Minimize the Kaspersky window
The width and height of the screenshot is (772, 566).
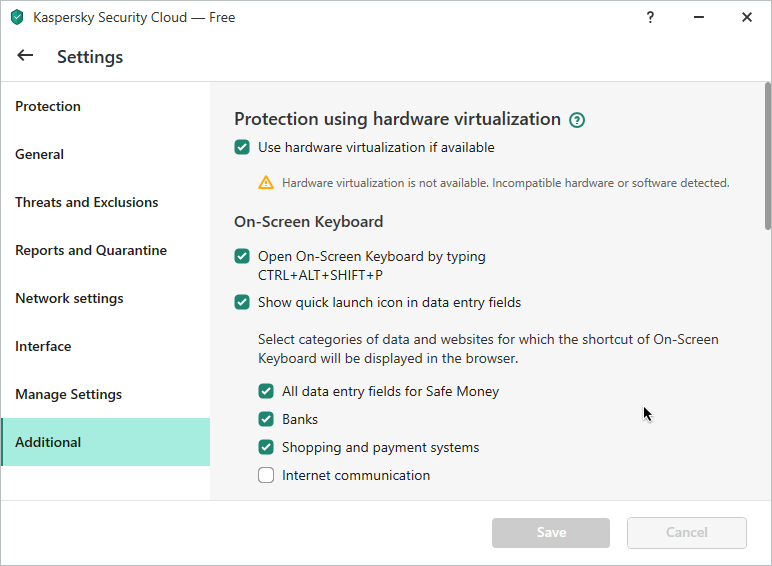[x=699, y=17]
